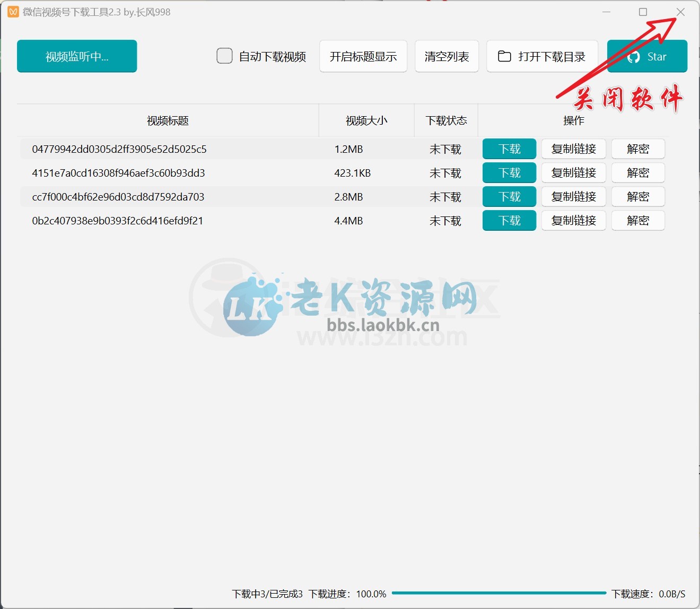700x609 pixels.
Task: Click the window title 微信视频号下载工具2.3
Action: pyautogui.click(x=72, y=12)
